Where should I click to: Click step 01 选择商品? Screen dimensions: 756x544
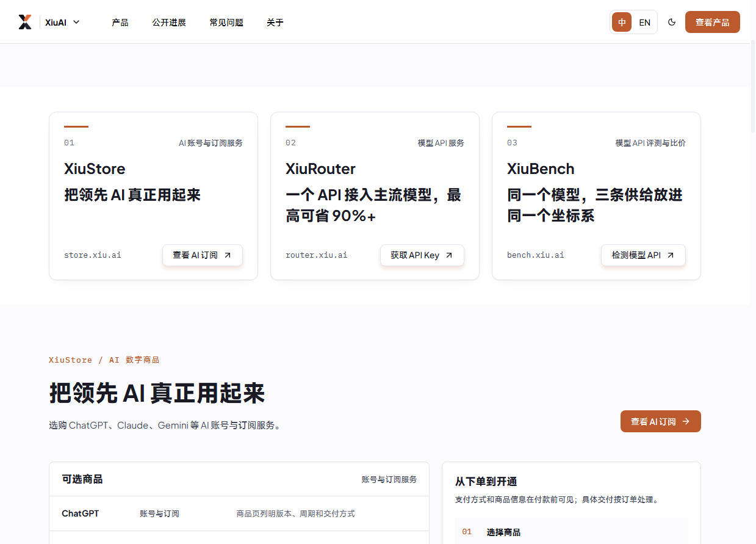[571, 531]
